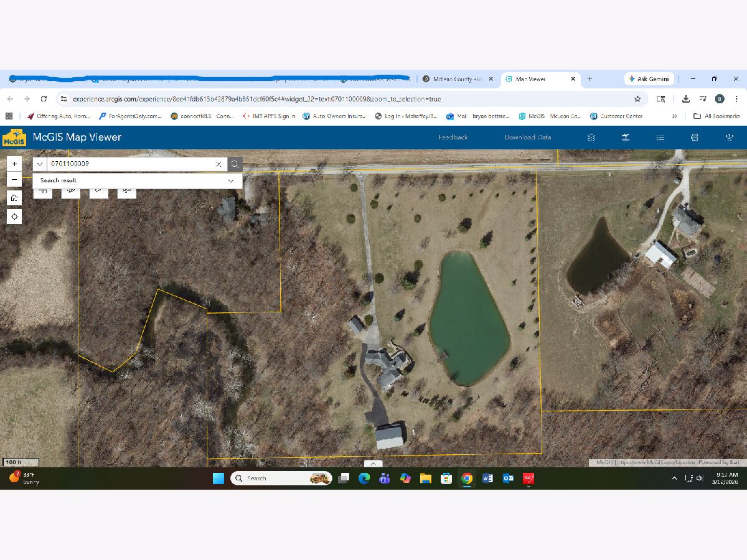Open the search source dropdown arrow
Screen dimensions: 747x560
(x=40, y=164)
